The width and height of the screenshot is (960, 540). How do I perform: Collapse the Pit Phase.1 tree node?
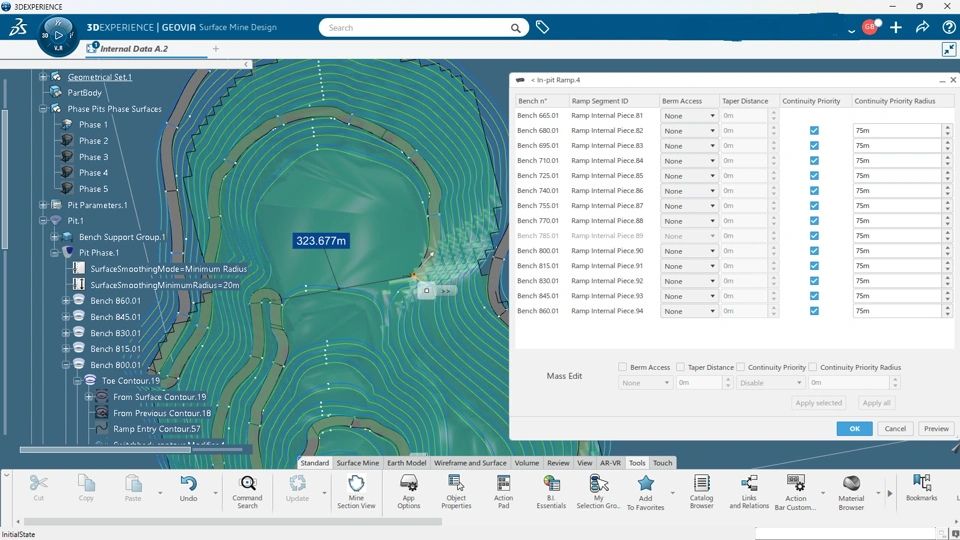coord(55,253)
